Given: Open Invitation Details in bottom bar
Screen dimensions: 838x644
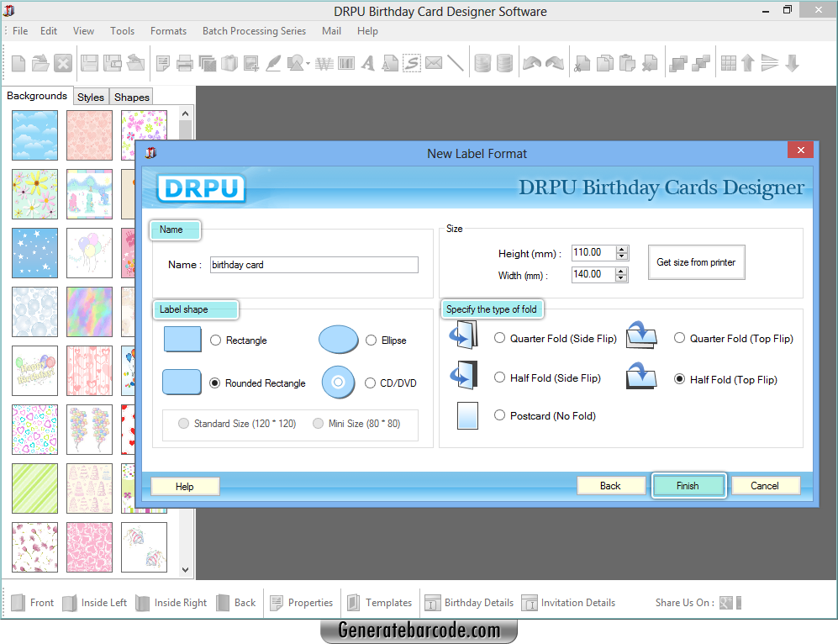Looking at the screenshot, I should [569, 603].
